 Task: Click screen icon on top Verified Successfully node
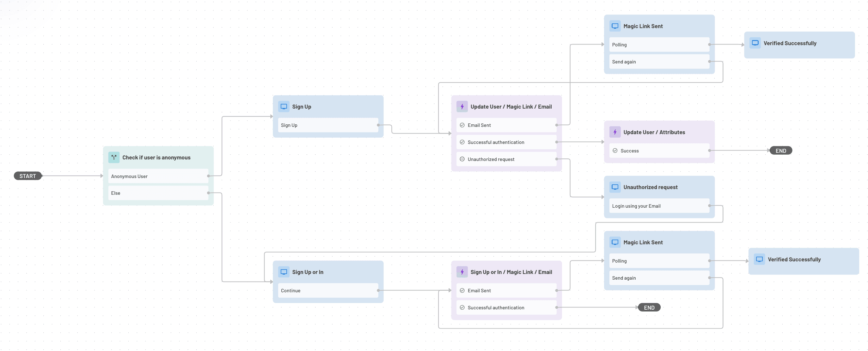pos(755,43)
